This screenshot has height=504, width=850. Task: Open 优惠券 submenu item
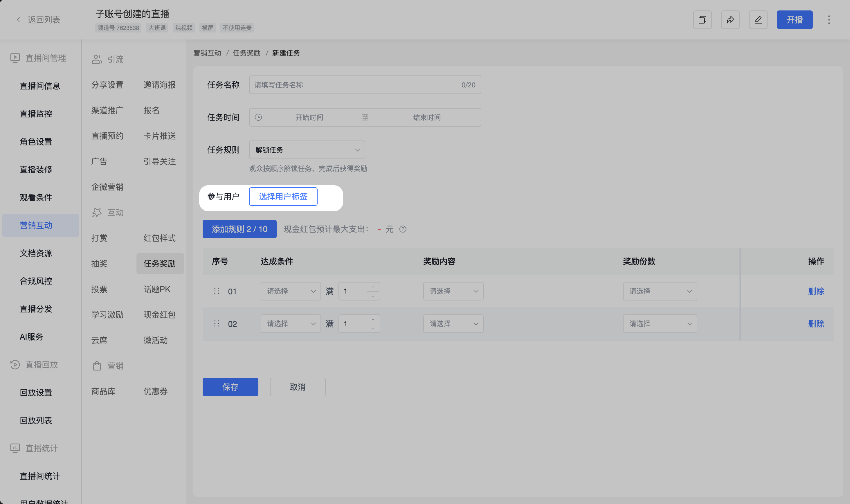156,391
